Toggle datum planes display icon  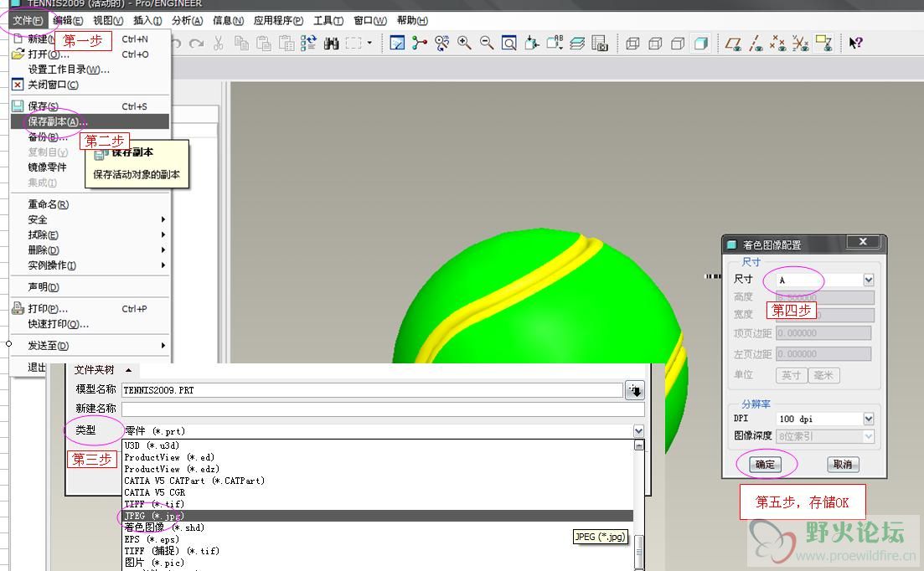point(733,44)
